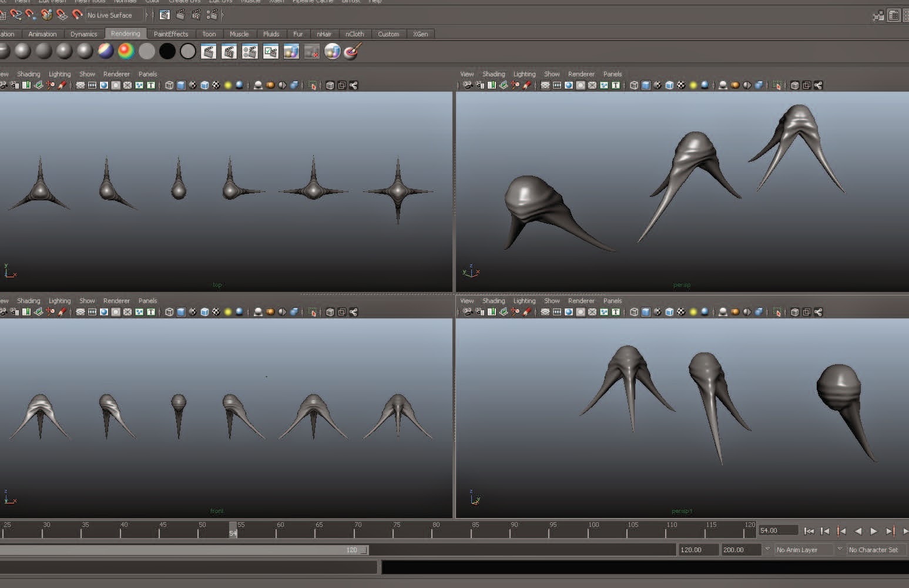The image size is (909, 588).
Task: Select the flat light-grey sphere shelf icon
Action: pos(147,51)
